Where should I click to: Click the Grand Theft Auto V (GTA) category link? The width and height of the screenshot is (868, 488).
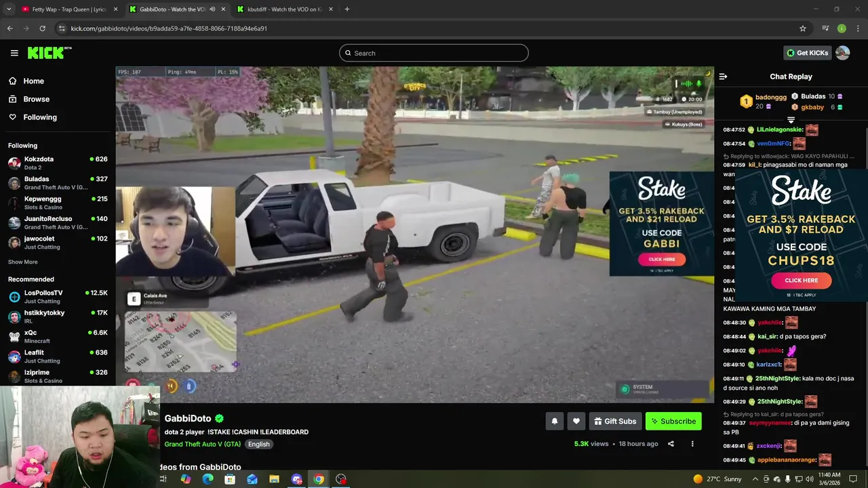coord(202,444)
